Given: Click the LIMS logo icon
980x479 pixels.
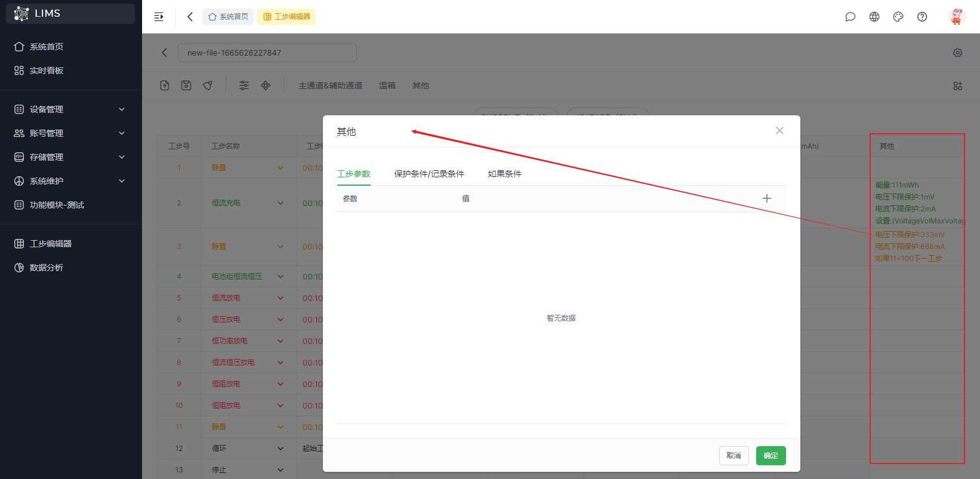Looking at the screenshot, I should (x=21, y=13).
